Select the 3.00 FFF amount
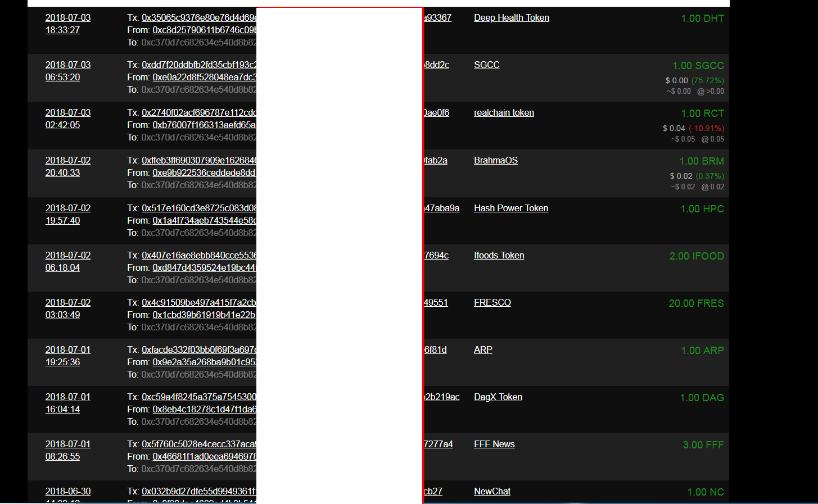The width and height of the screenshot is (818, 504). click(703, 445)
